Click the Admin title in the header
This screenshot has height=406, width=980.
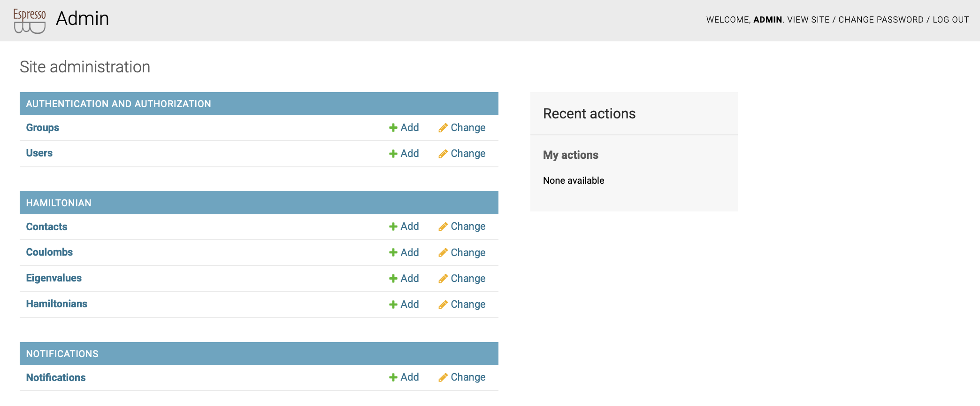83,19
